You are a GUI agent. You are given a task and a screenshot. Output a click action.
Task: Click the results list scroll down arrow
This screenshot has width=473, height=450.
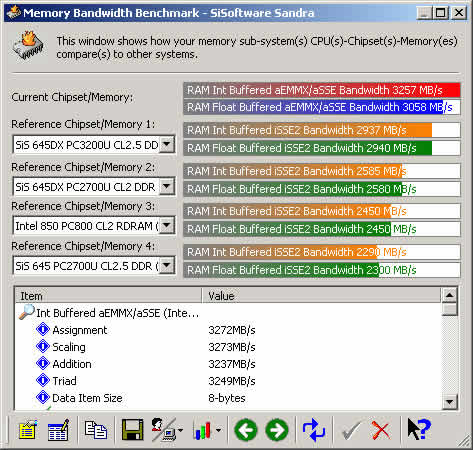(x=449, y=402)
